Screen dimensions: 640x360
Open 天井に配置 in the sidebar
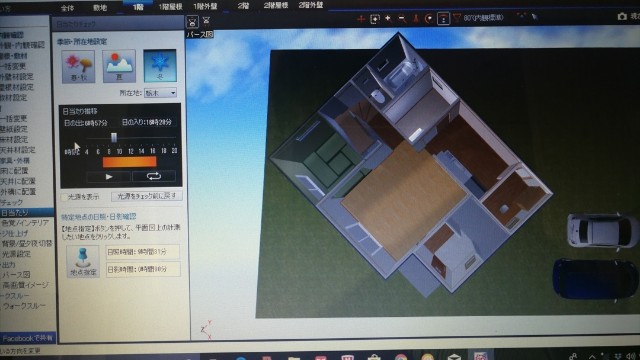tap(18, 181)
